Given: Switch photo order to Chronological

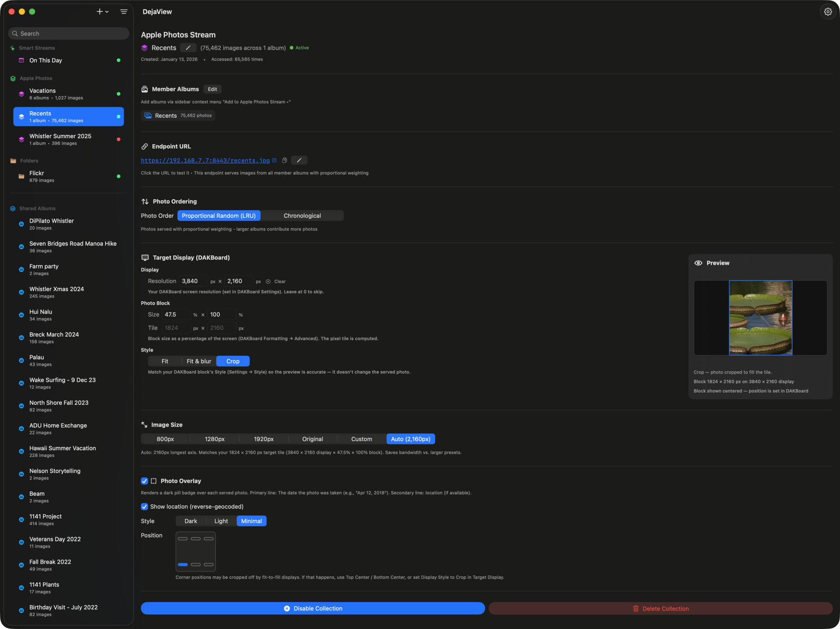Looking at the screenshot, I should pyautogui.click(x=302, y=216).
